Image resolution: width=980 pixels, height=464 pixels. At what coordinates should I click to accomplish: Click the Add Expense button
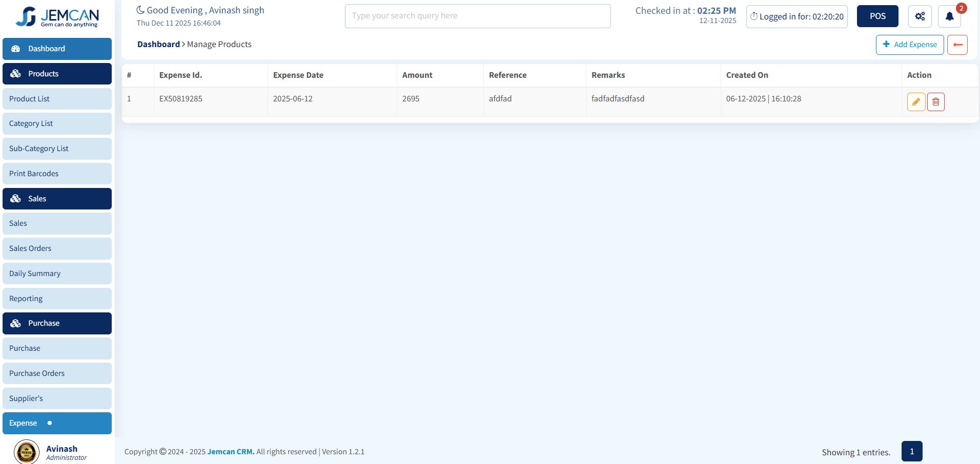pos(910,45)
